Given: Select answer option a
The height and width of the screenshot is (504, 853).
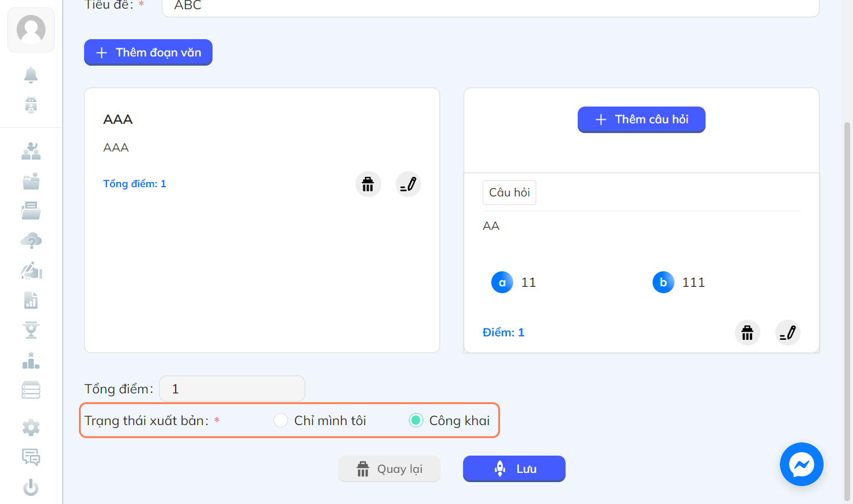Looking at the screenshot, I should tap(502, 282).
